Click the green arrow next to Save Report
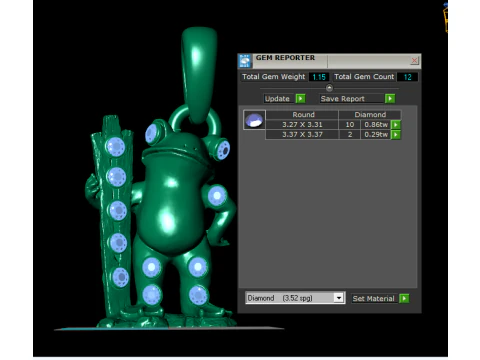The width and height of the screenshot is (480, 360). tap(390, 99)
